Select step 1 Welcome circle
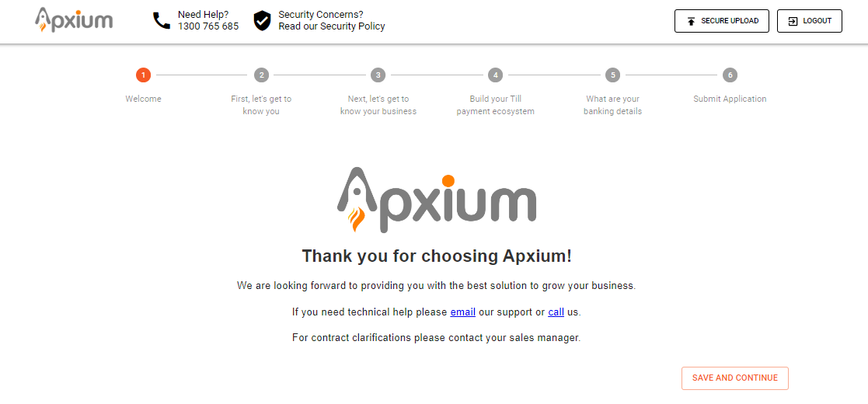 (x=143, y=75)
